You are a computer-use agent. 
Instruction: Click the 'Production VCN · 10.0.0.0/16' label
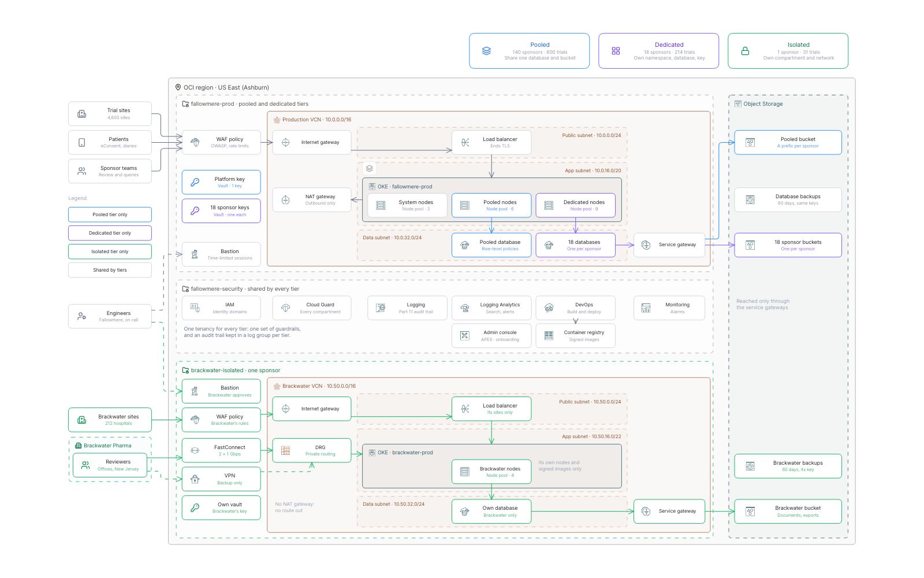pos(316,120)
